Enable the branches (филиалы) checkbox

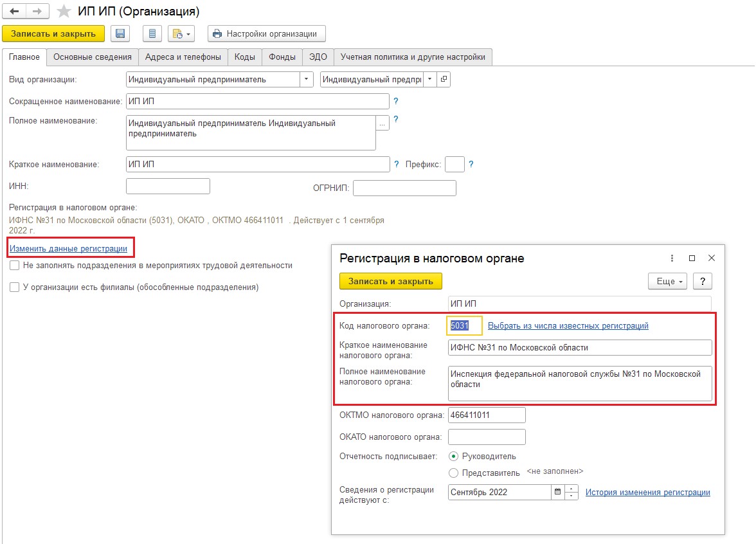click(14, 287)
